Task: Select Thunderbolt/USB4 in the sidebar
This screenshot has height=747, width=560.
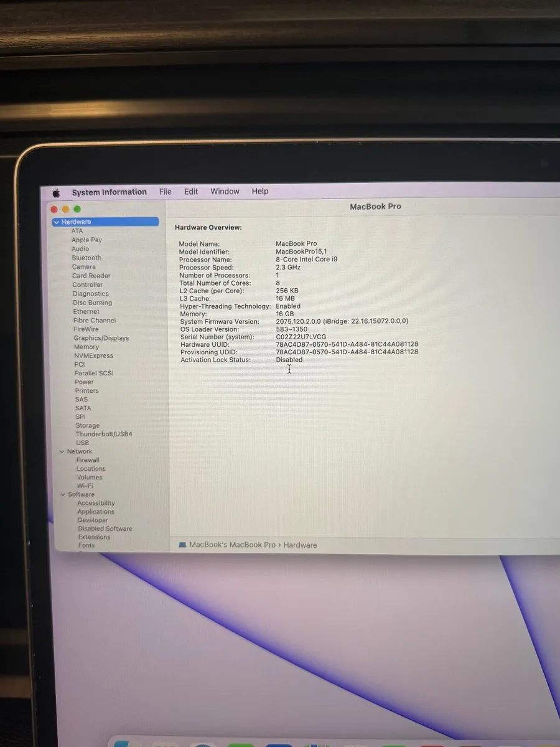Action: [x=104, y=434]
